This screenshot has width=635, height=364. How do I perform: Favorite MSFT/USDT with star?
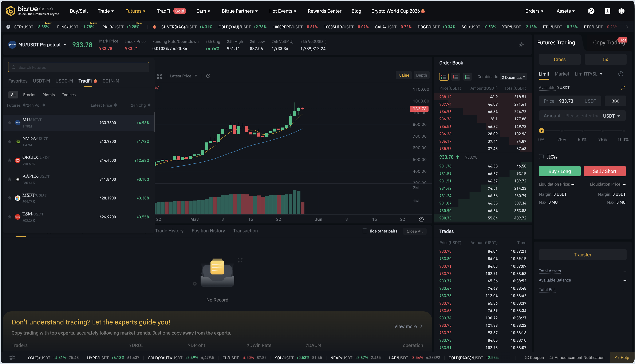pyautogui.click(x=9, y=198)
